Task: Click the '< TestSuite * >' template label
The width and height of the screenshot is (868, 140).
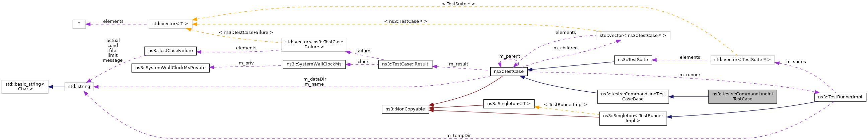Action: pyautogui.click(x=458, y=4)
